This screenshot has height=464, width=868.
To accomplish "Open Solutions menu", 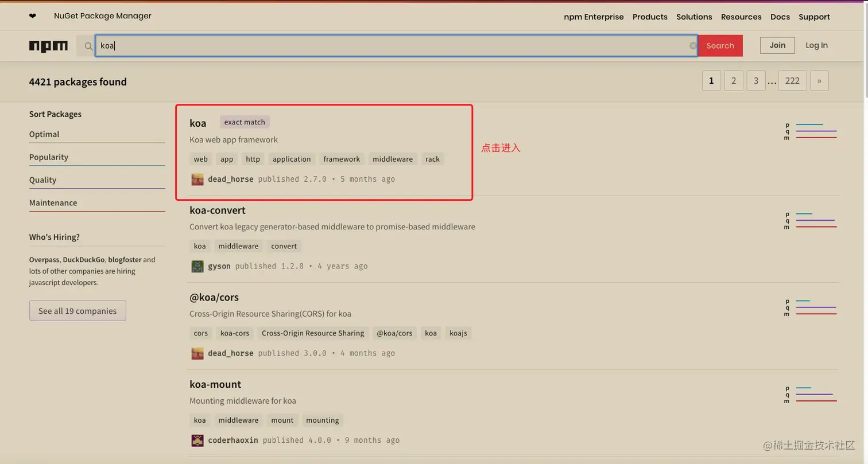I will [x=694, y=17].
